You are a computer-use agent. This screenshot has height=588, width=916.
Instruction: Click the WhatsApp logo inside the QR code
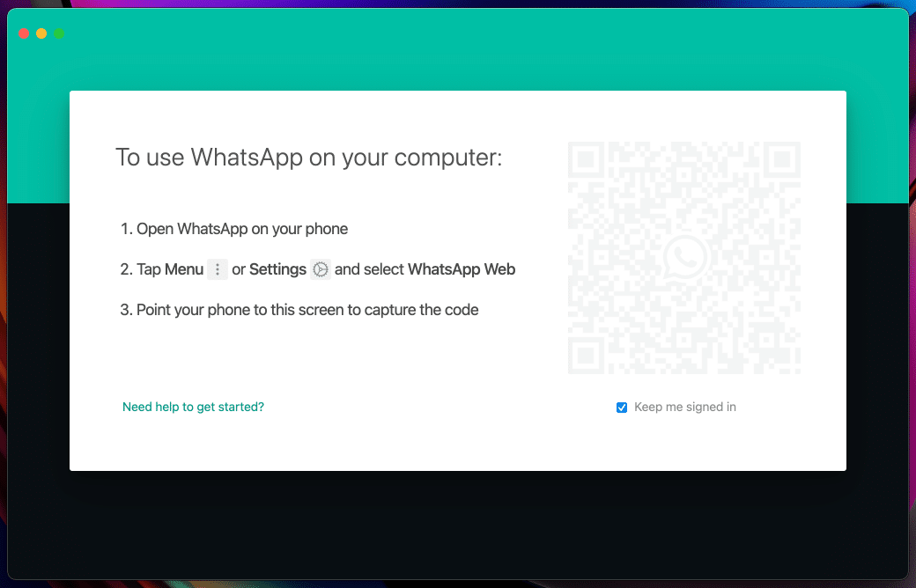click(x=684, y=258)
